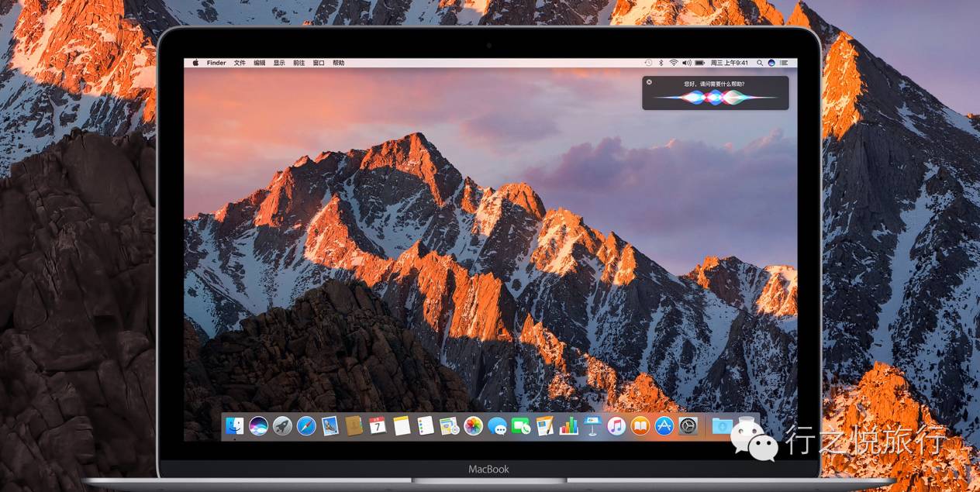The width and height of the screenshot is (980, 492).
Task: Expand the volume control in menu bar
Action: coord(686,63)
